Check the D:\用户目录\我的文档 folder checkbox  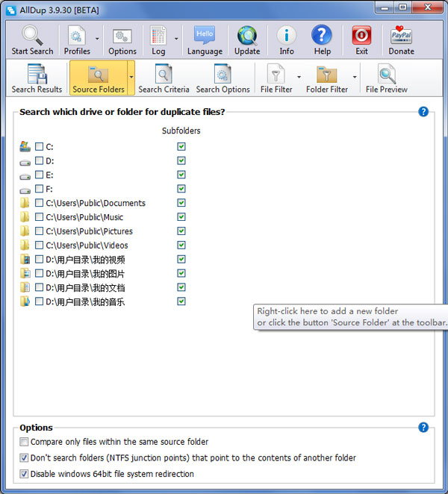point(39,287)
